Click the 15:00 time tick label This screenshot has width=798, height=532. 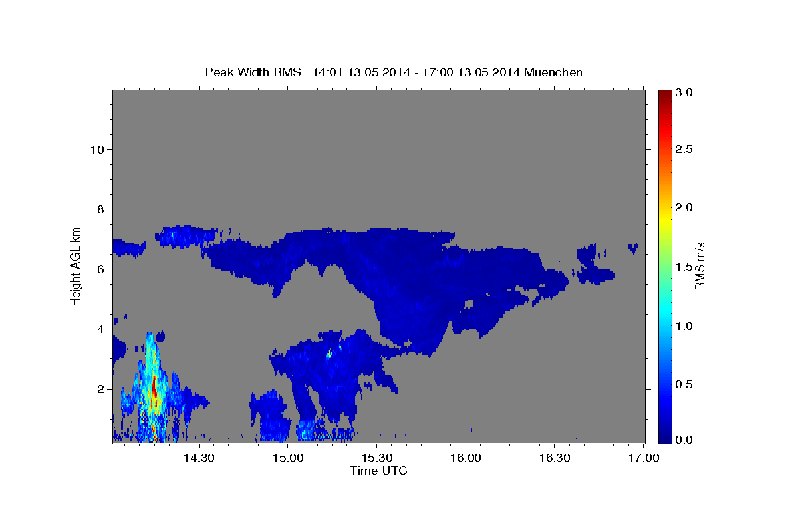[x=287, y=458]
